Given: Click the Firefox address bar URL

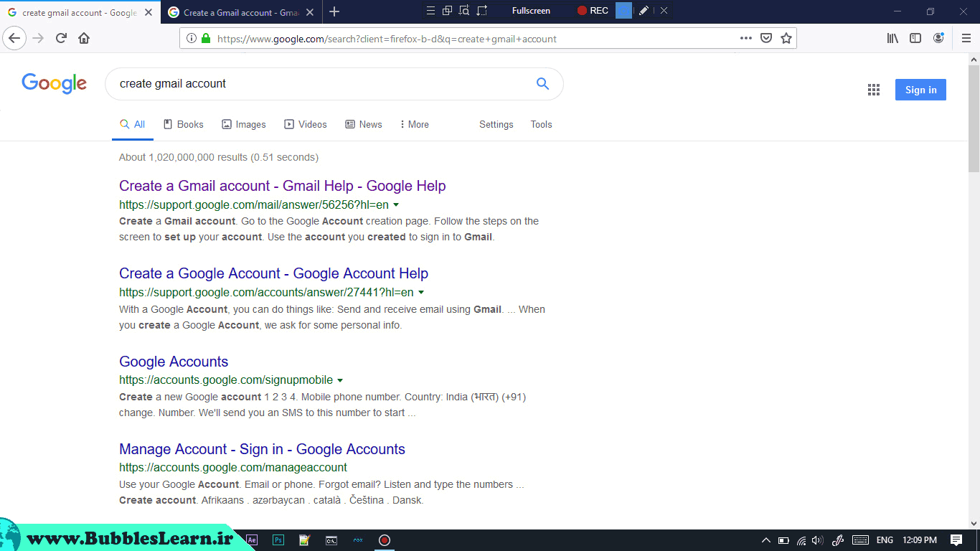Looking at the screenshot, I should (387, 39).
